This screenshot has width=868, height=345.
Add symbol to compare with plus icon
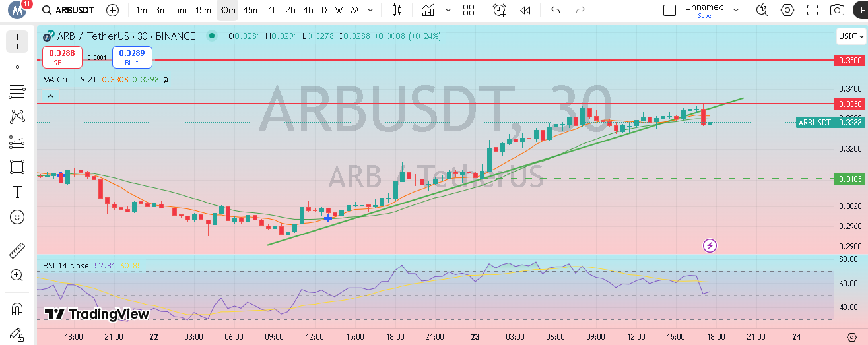coord(113,10)
